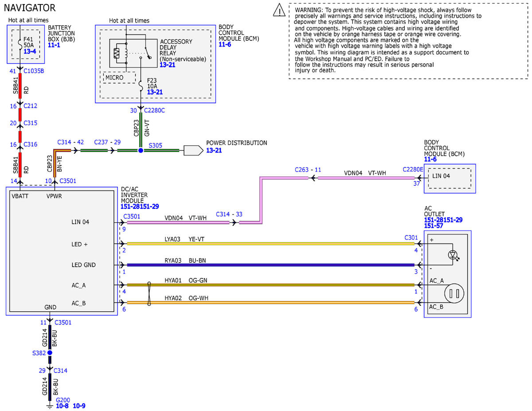The image size is (532, 411).
Task: Select the NAVIGATOR title
Action: 30,8
